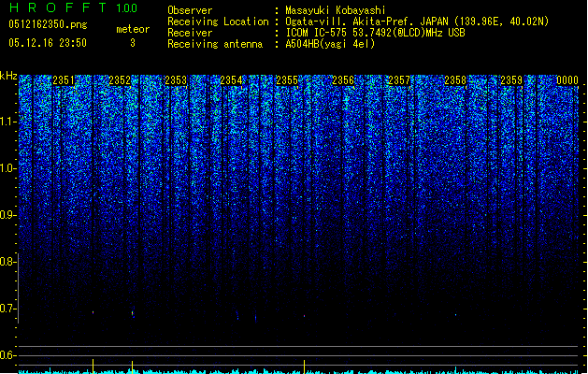This screenshot has height=374, width=588.
Task: Click the 1.0 frequency axis label
Action: coord(8,168)
